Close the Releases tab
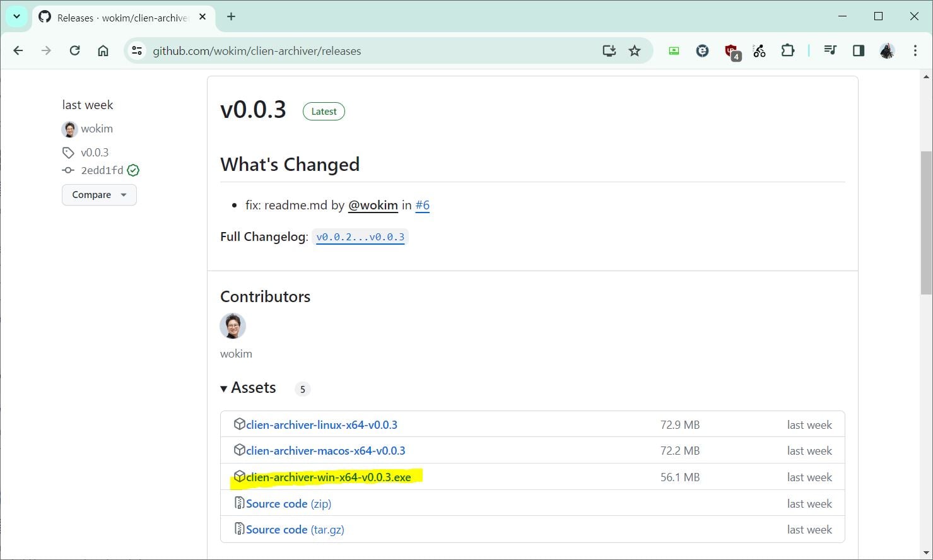The width and height of the screenshot is (933, 560). click(x=202, y=17)
